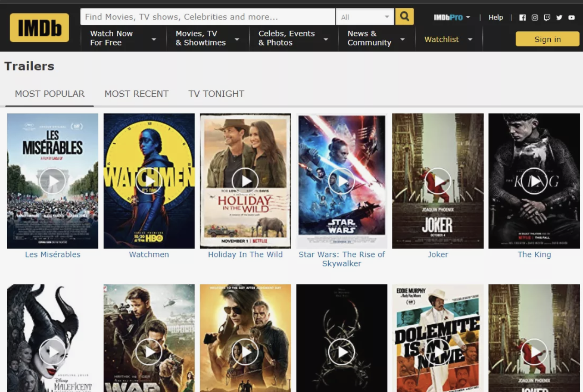Image resolution: width=583 pixels, height=392 pixels.
Task: Focus the Find Movies, TV shows search field
Action: click(x=208, y=17)
